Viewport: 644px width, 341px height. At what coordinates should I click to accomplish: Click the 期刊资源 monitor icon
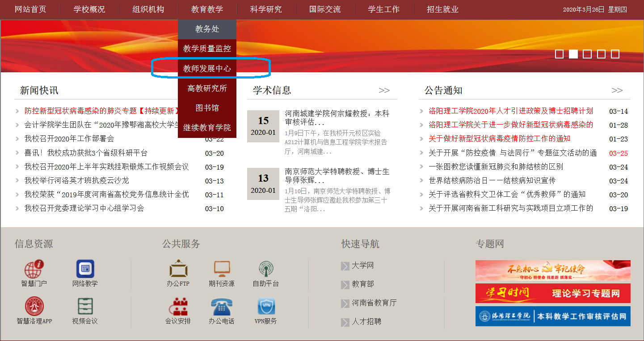pyautogui.click(x=222, y=269)
